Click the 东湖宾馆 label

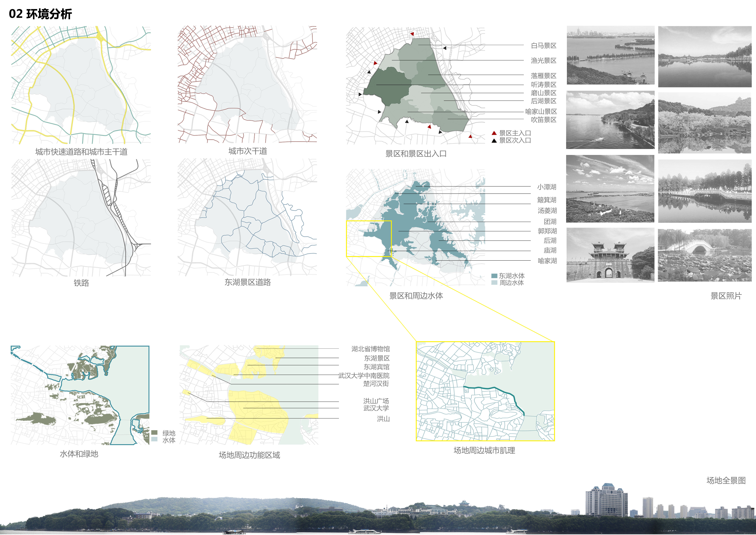[376, 367]
